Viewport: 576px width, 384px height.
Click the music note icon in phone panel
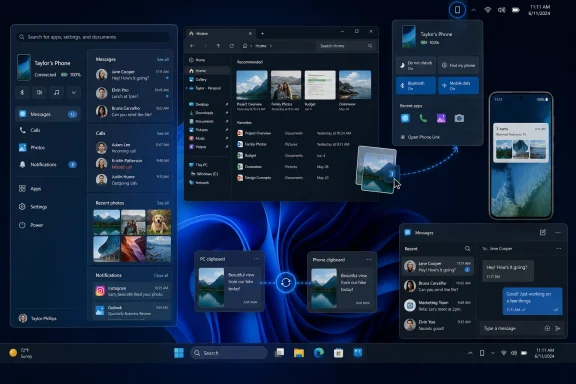[56, 92]
